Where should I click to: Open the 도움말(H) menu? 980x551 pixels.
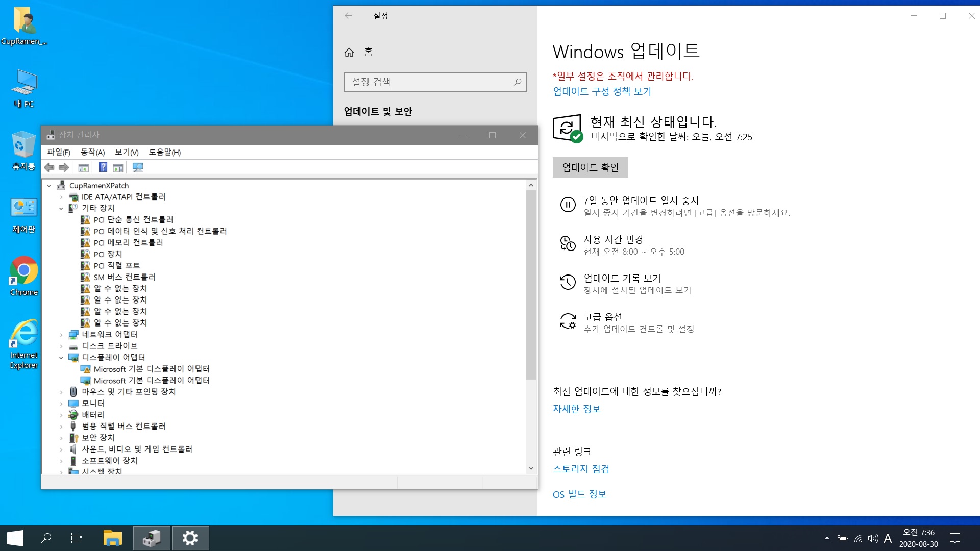click(164, 152)
